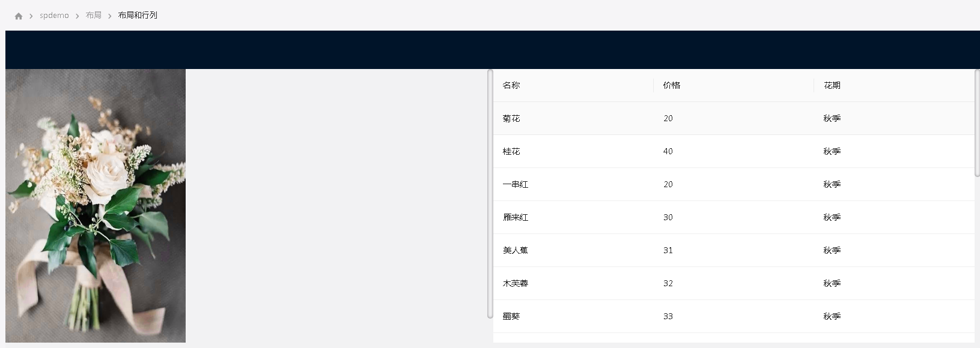
Task: Click the 美人蕉 table row
Action: pos(734,250)
